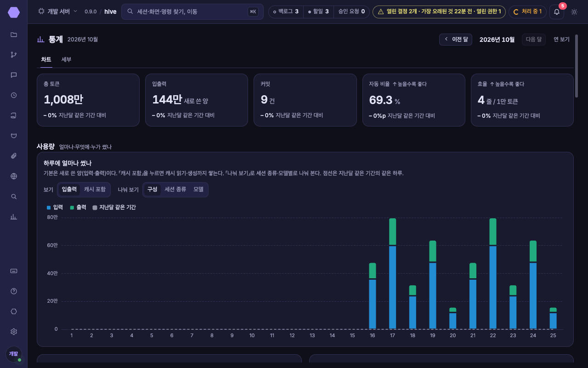Click the 승인 요청 0 counter
This screenshot has width=588, height=368.
point(351,11)
